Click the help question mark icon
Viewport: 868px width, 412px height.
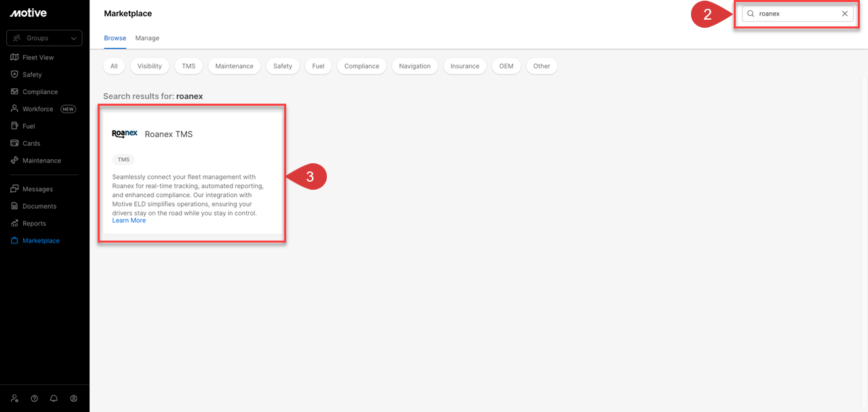click(35, 398)
